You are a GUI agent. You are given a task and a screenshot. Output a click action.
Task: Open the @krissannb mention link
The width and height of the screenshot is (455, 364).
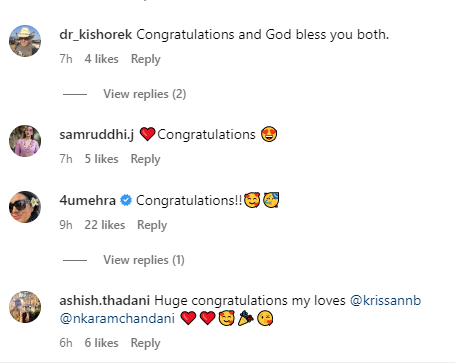[385, 301]
